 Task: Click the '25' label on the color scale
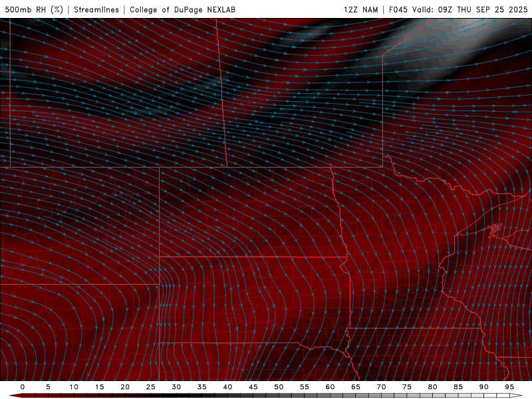tap(151, 387)
